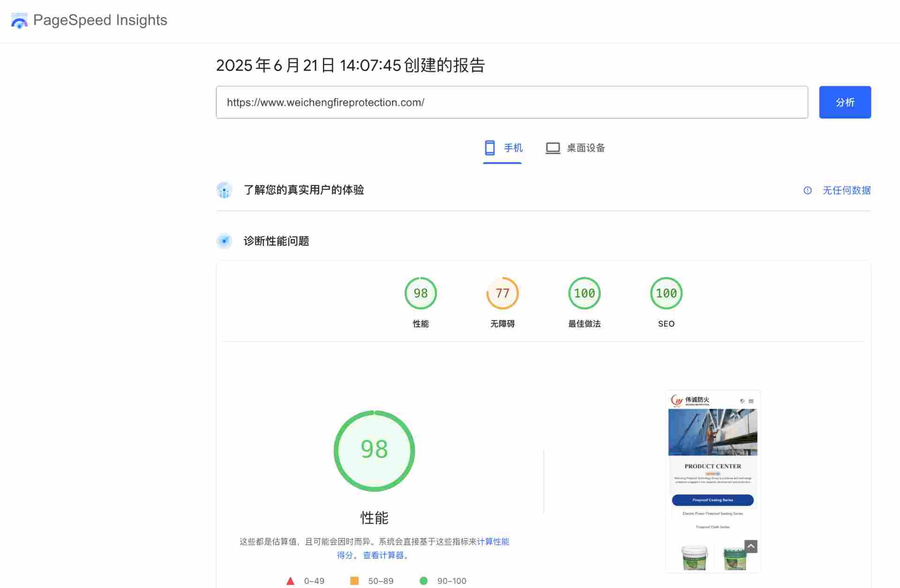The height and width of the screenshot is (588, 900).
Task: Open the 无任何数据 link
Action: [846, 190]
